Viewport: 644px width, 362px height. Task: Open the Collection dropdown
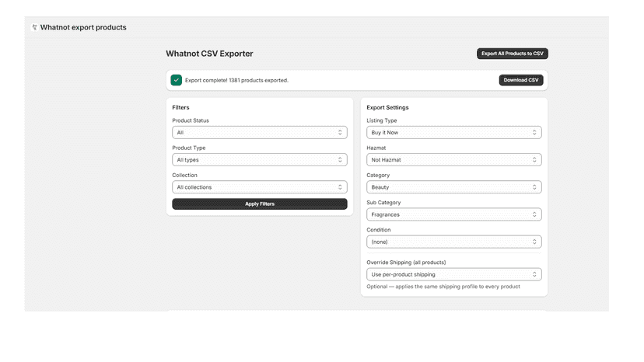pos(260,187)
